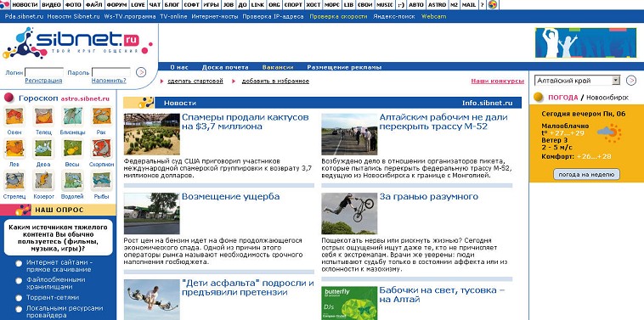644x320 pixels.
Task: Click добавить в избранное link
Action: pos(275,81)
